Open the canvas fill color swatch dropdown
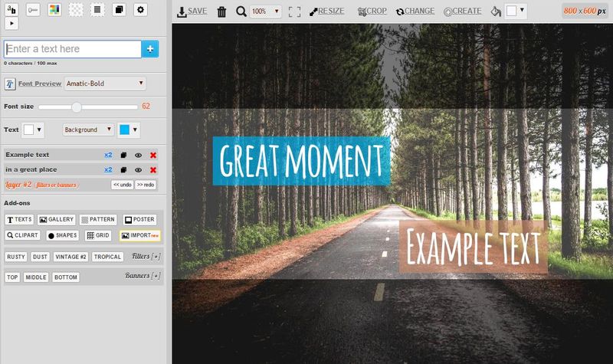 click(x=516, y=11)
